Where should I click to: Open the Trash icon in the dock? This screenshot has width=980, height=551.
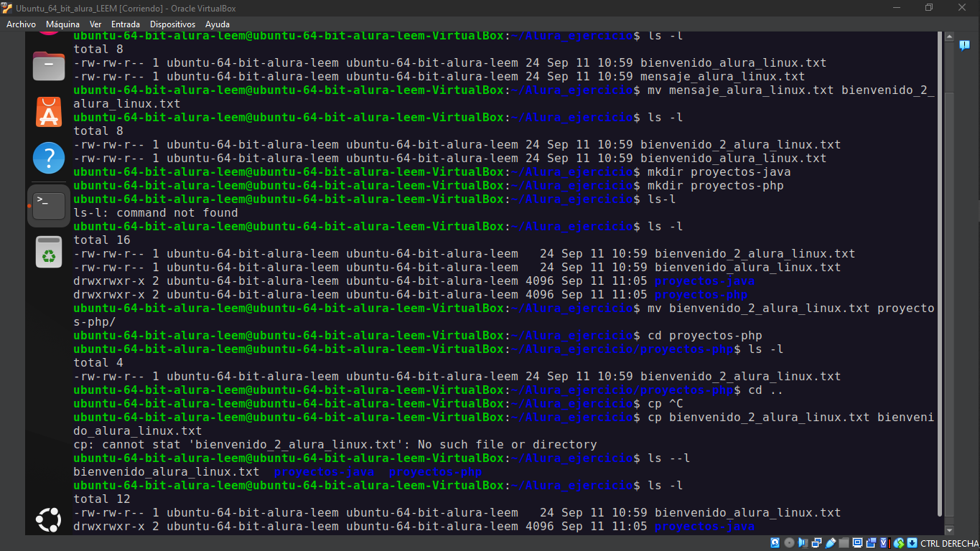[49, 252]
